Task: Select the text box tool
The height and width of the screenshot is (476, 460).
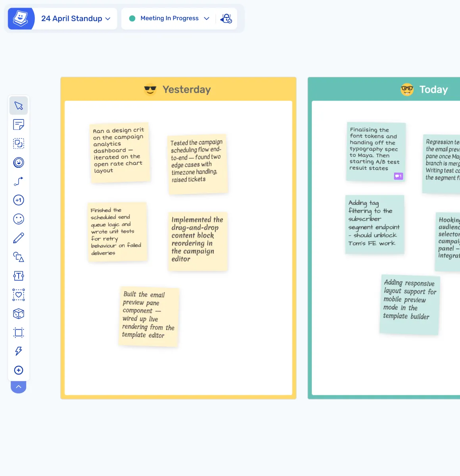Action: pyautogui.click(x=19, y=276)
